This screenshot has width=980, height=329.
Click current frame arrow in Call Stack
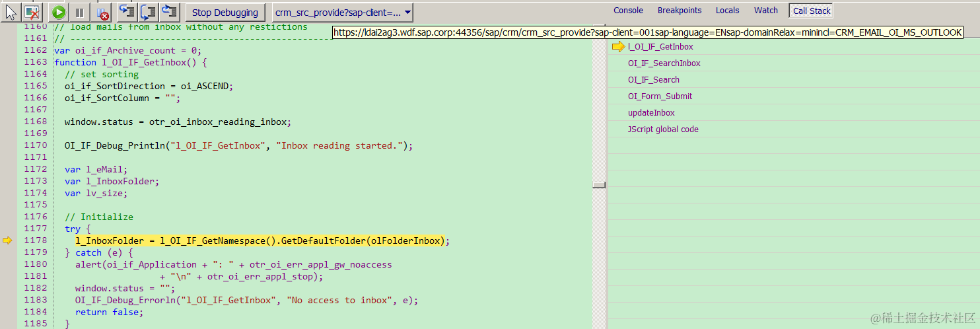(619, 47)
